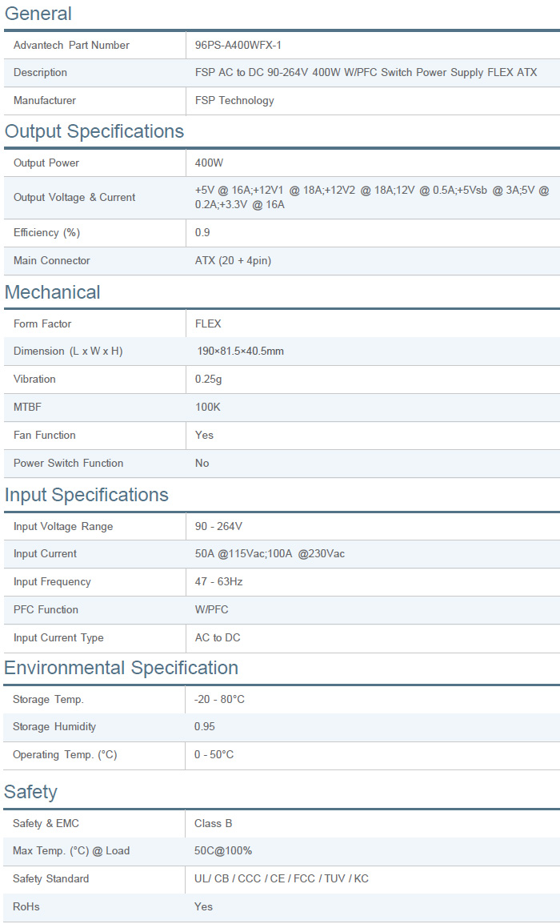Click the RoHs row label
Viewport: 560px width, 924px height.
[x=26, y=907]
